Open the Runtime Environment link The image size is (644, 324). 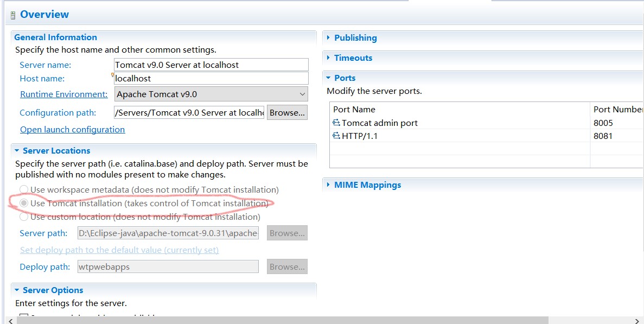click(63, 94)
